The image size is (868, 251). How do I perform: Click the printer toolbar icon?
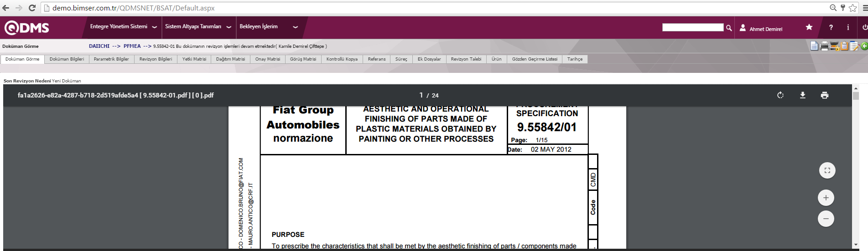pos(825,46)
